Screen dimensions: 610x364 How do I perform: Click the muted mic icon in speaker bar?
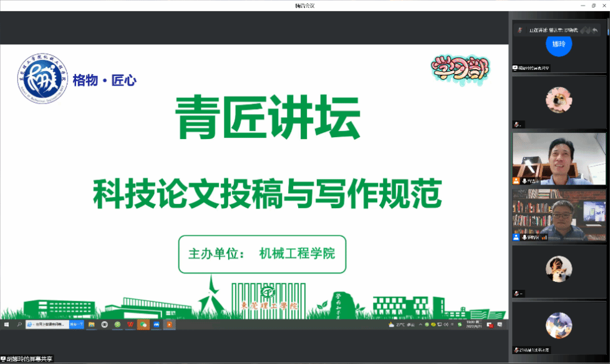tap(519, 30)
